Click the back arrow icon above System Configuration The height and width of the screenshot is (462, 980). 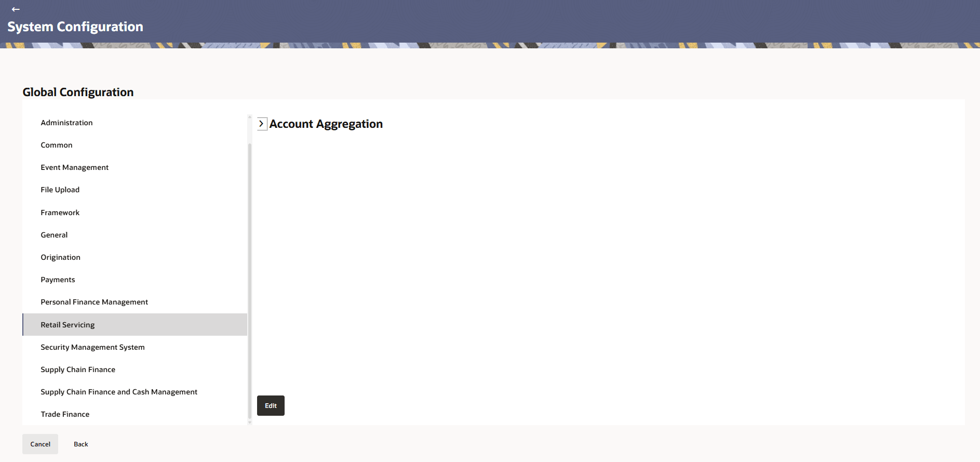[x=16, y=9]
